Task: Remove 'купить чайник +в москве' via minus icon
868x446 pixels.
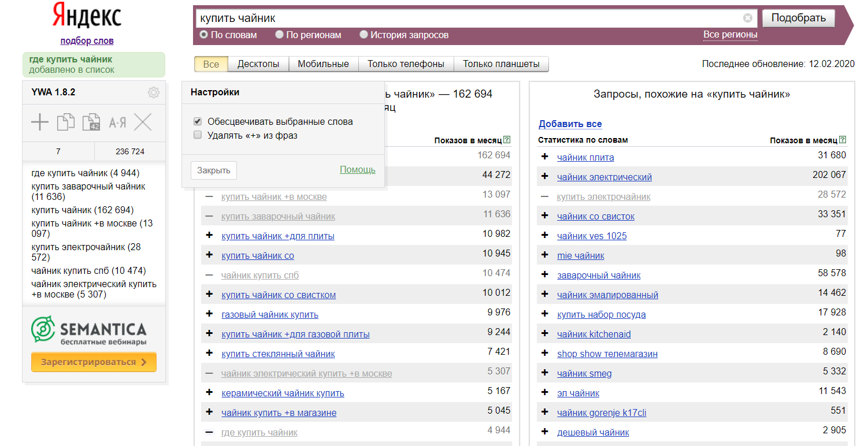Action: [x=209, y=196]
